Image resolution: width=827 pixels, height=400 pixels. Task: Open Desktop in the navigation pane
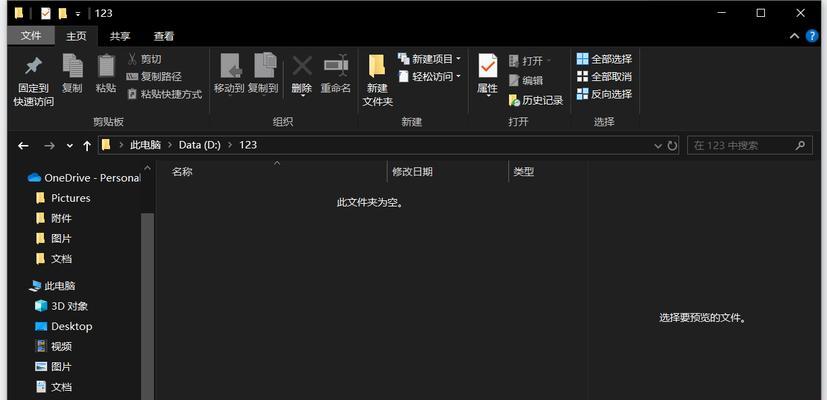click(x=63, y=327)
